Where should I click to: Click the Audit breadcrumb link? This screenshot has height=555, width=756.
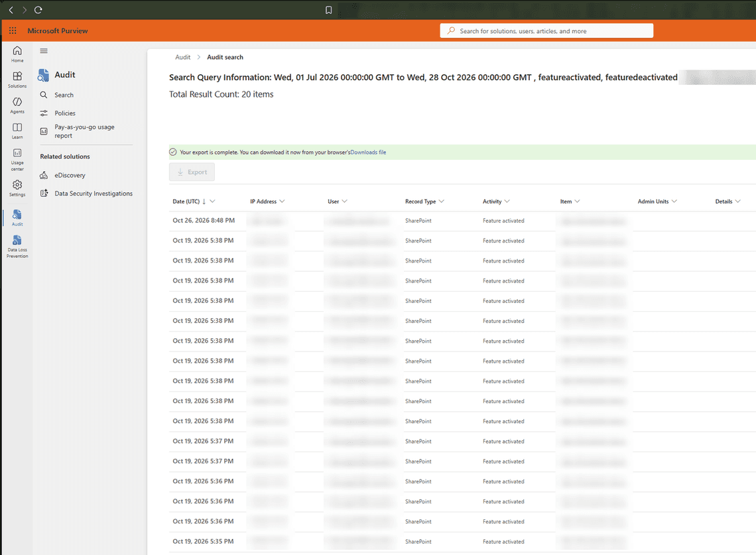(x=183, y=57)
